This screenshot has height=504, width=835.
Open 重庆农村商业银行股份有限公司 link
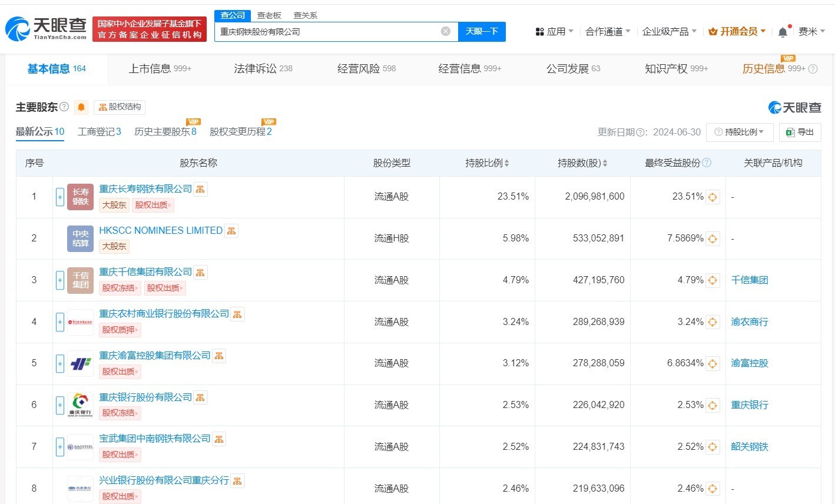pos(164,314)
